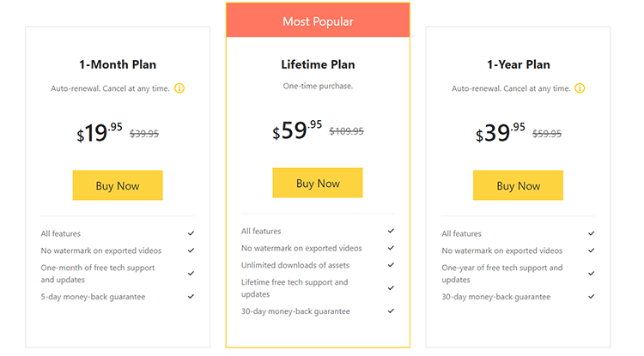Click checkmark for All features in 1-Month Plan
Image resolution: width=644 pixels, height=356 pixels.
coord(191,233)
